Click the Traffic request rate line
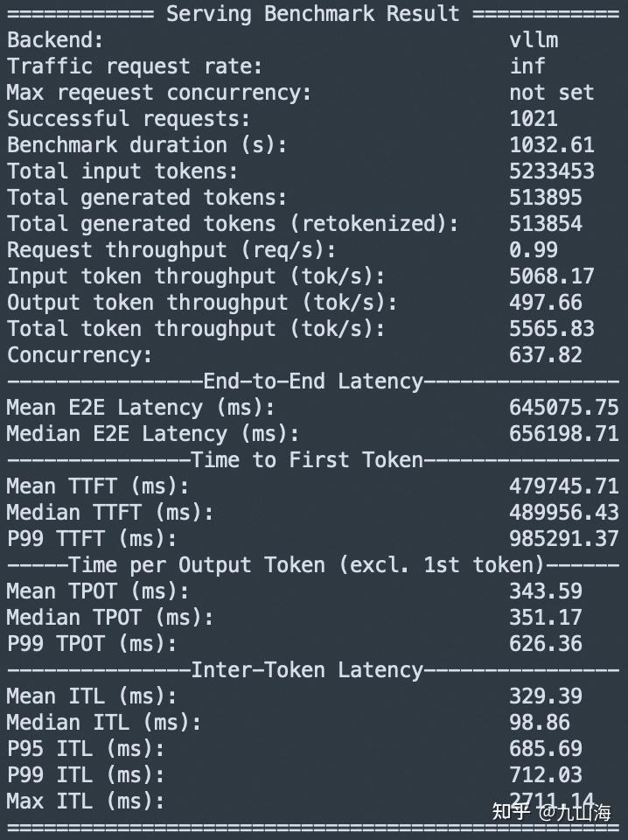 tap(135, 66)
